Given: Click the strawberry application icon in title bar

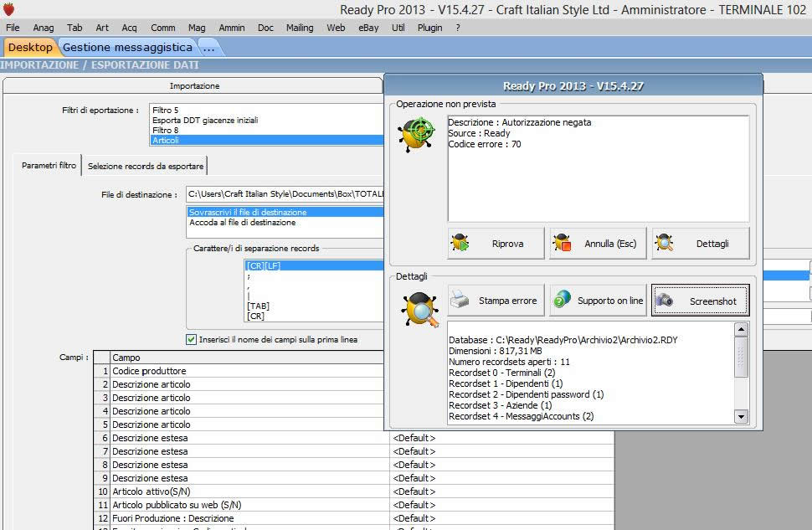Looking at the screenshot, I should click(x=9, y=9).
